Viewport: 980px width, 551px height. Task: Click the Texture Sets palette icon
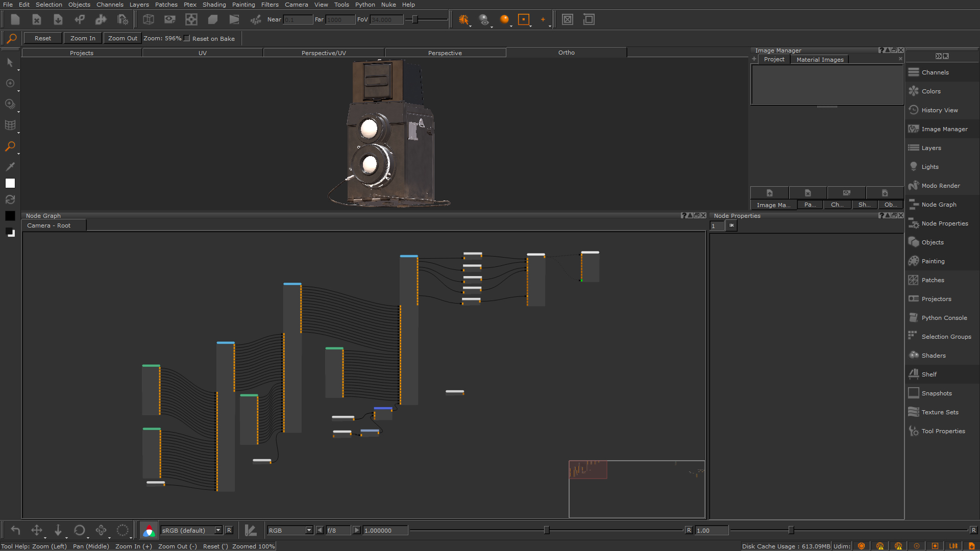click(x=914, y=412)
